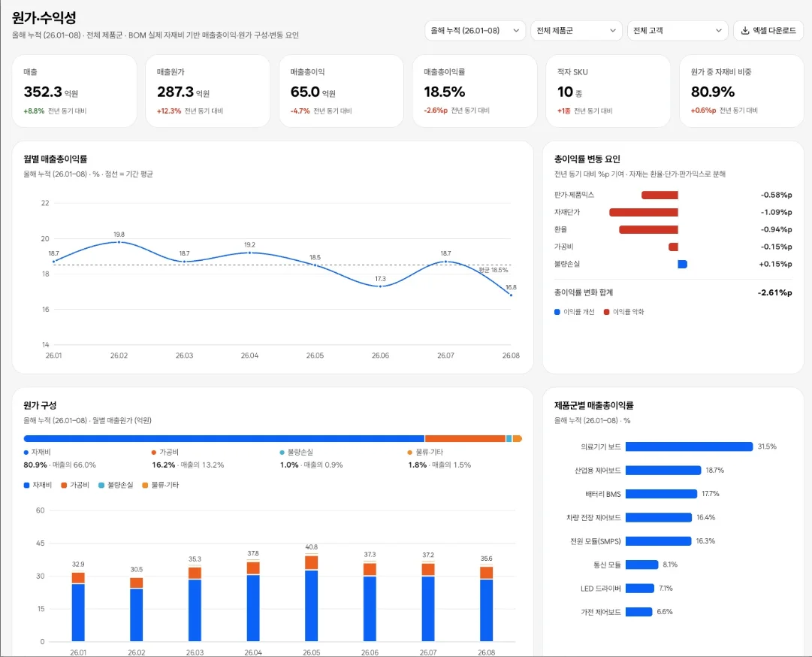Click the 이익률 개선 blue legend swatch
The width and height of the screenshot is (812, 657).
557,312
